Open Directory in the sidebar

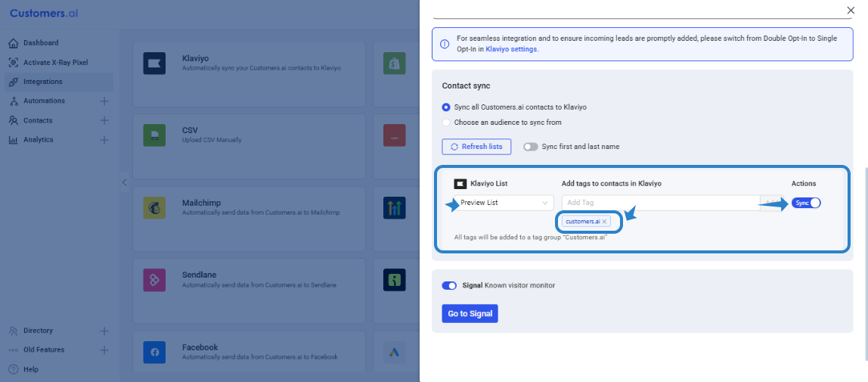pos(38,331)
